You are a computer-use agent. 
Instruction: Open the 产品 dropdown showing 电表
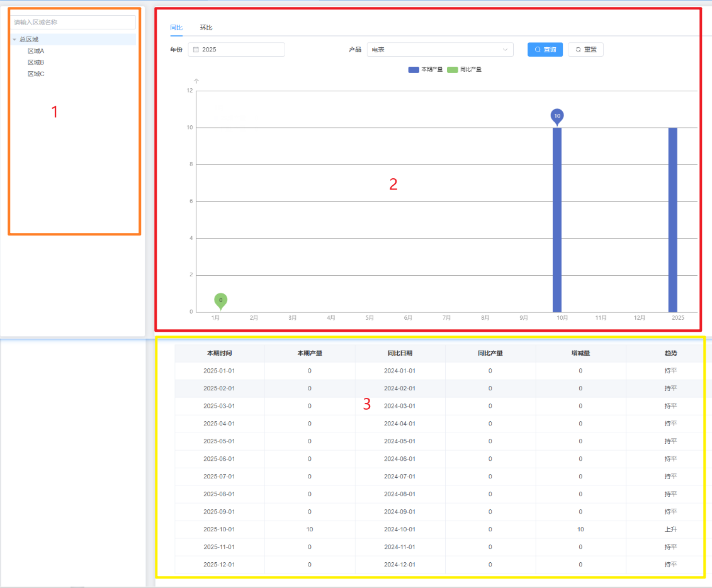[440, 50]
